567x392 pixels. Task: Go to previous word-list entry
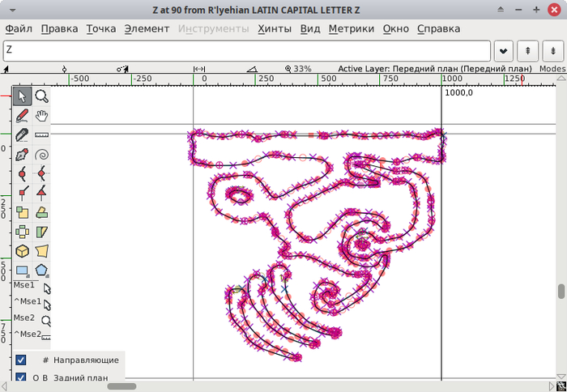click(527, 51)
